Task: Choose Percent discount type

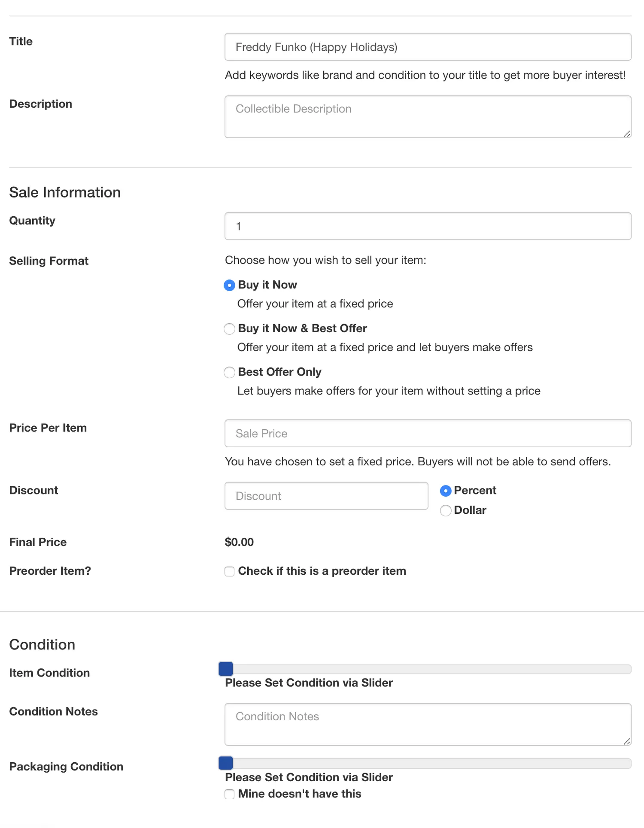Action: (x=446, y=491)
